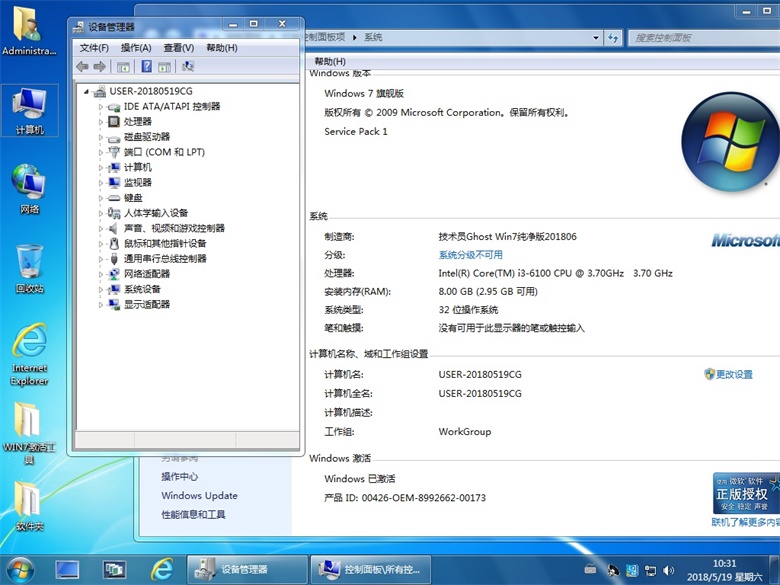Launch Internet Explorer from the taskbar
This screenshot has height=585, width=780.
tap(161, 569)
